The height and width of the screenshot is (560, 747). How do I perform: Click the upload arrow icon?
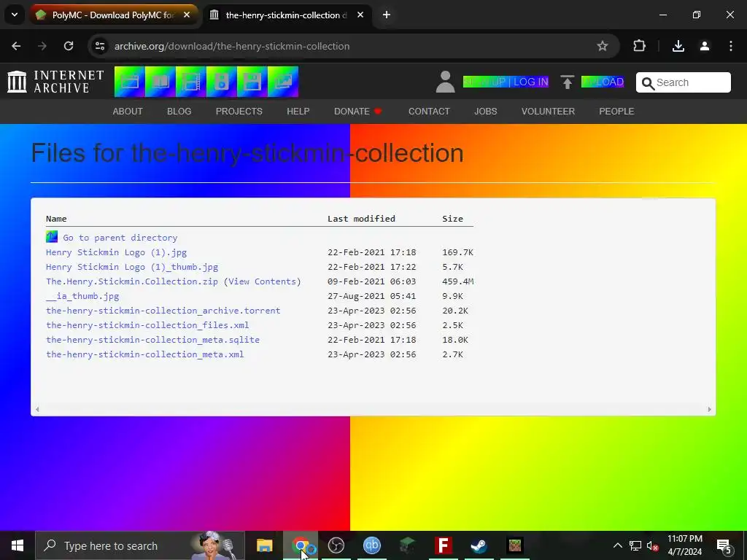click(567, 82)
